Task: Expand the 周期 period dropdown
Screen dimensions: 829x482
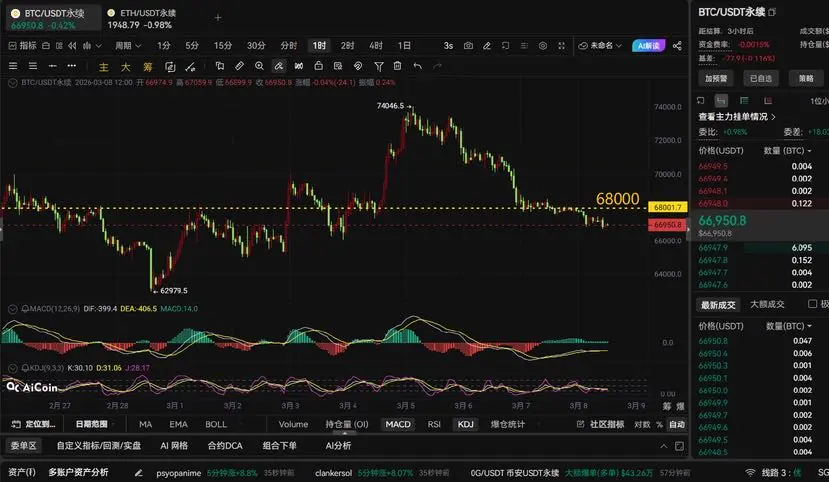Action: [128, 46]
